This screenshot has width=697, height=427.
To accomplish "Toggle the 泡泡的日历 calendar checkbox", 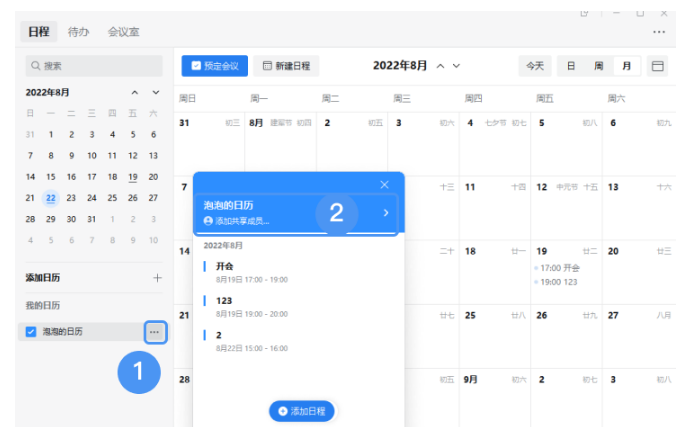I will tap(31, 331).
